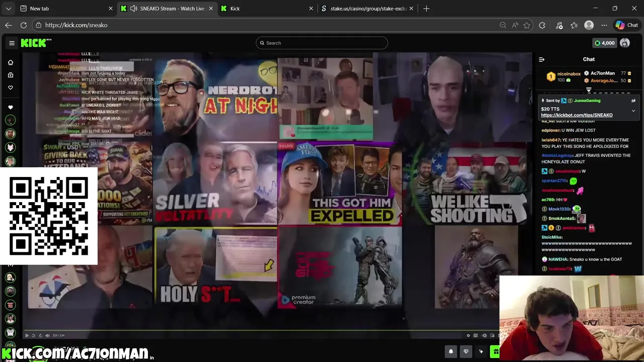View site information lock icon

coord(38,25)
